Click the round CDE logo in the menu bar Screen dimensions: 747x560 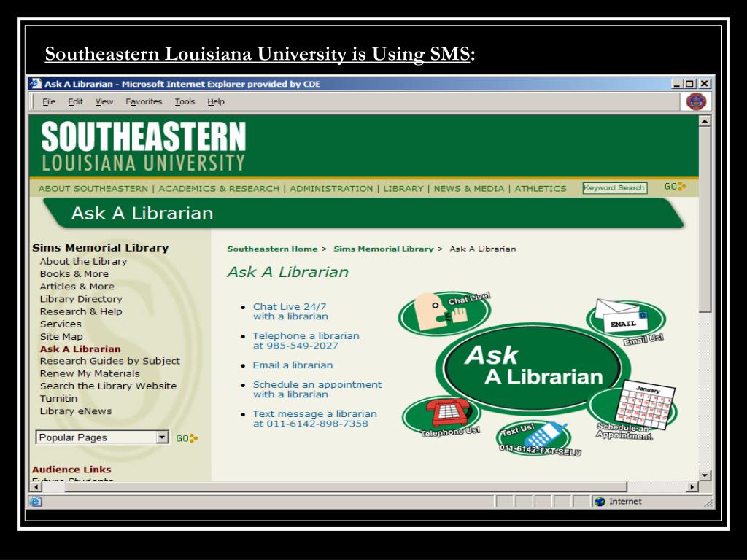coord(695,101)
